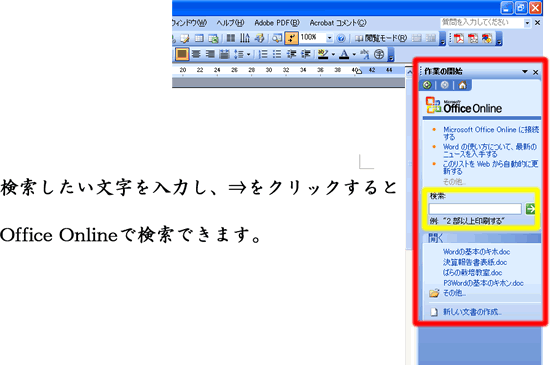The width and height of the screenshot is (550, 365).
Task: Open the 作業の開始 task pane menu arrow
Action: point(525,72)
